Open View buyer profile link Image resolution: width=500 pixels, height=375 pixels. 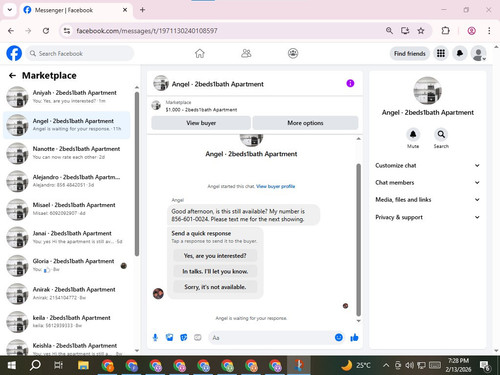tap(275, 186)
